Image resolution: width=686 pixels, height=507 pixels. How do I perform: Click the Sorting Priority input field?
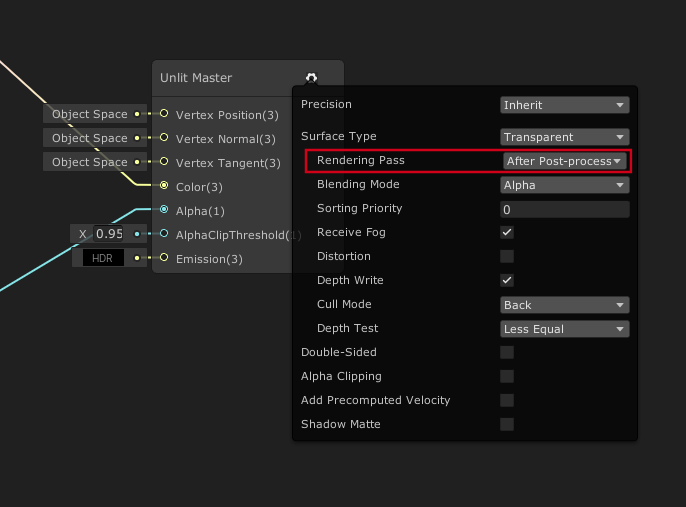pyautogui.click(x=564, y=210)
